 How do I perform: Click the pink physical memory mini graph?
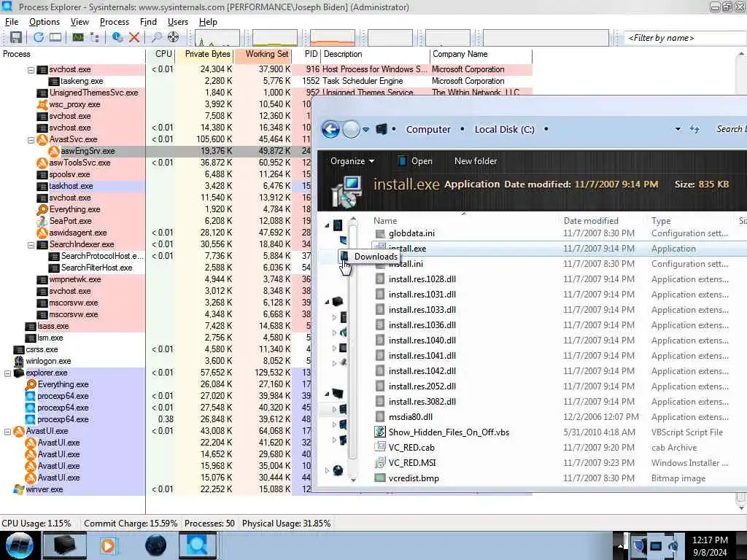pos(333,38)
